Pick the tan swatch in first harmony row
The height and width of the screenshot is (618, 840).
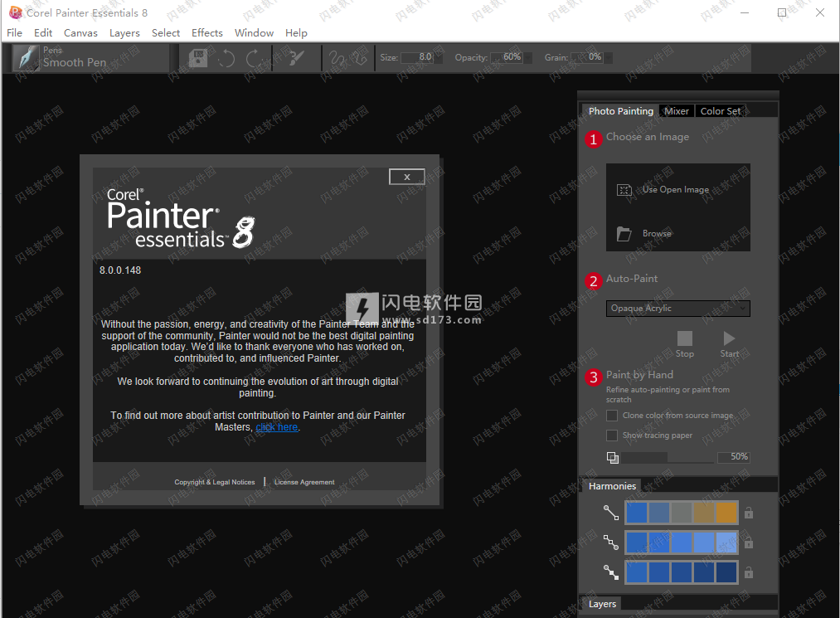tap(704, 513)
